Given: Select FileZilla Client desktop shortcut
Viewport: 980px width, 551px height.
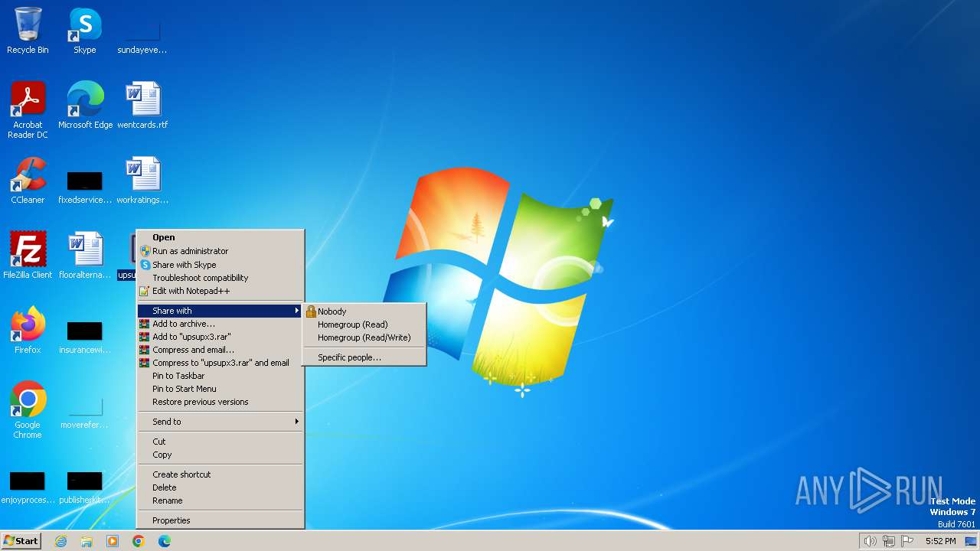Looking at the screenshot, I should (28, 256).
